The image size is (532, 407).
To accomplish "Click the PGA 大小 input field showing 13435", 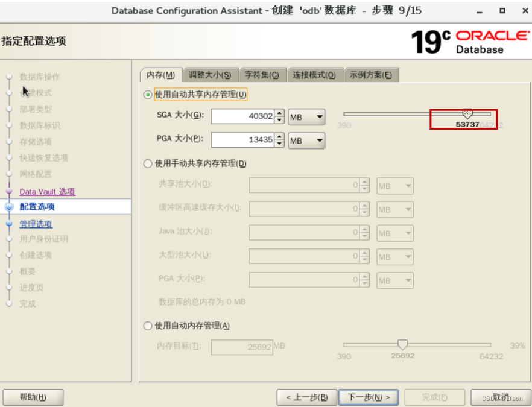I will [x=242, y=140].
